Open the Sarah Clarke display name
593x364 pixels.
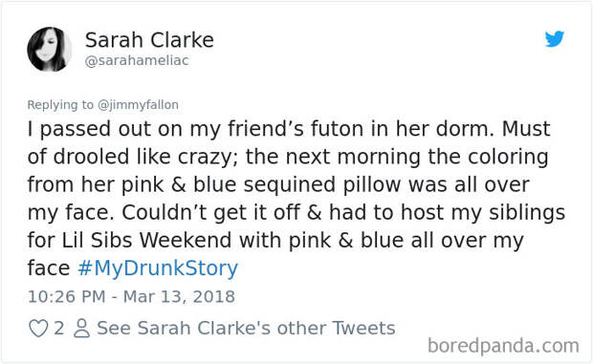pos(149,40)
